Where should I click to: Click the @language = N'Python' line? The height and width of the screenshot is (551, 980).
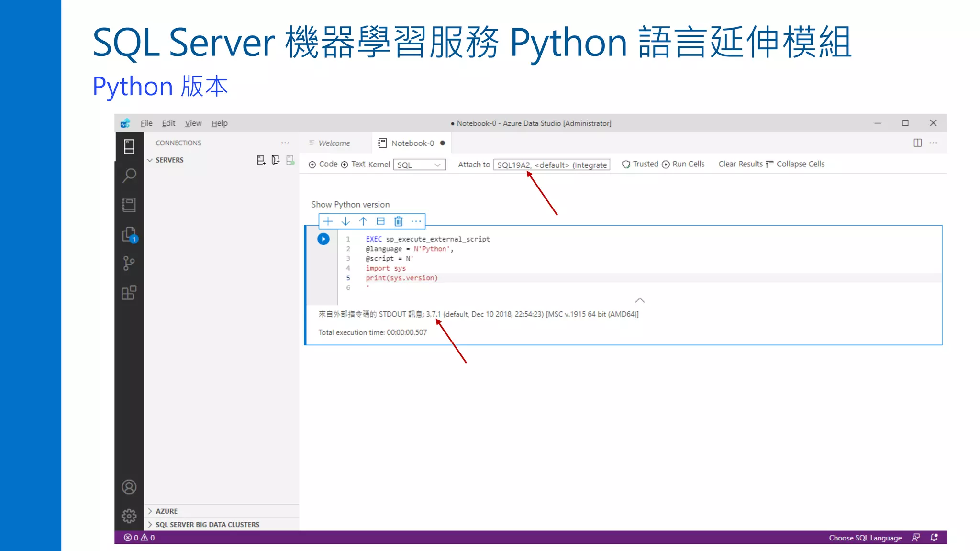(409, 249)
